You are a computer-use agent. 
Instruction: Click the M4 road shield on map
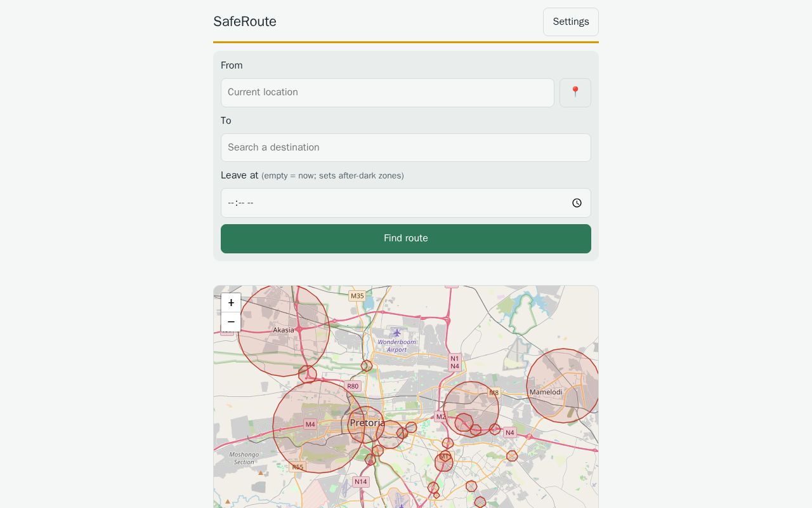pyautogui.click(x=310, y=424)
